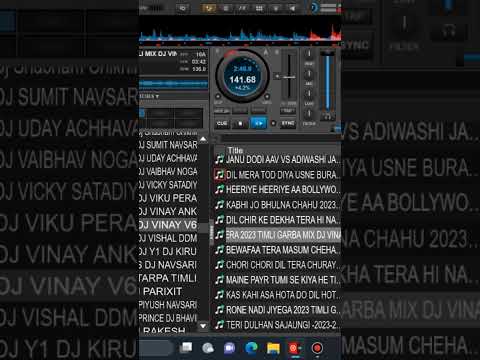Image resolution: width=480 pixels, height=360 pixels.
Task: Select the DJ SUMIT NAVSAR folder
Action: [168, 145]
